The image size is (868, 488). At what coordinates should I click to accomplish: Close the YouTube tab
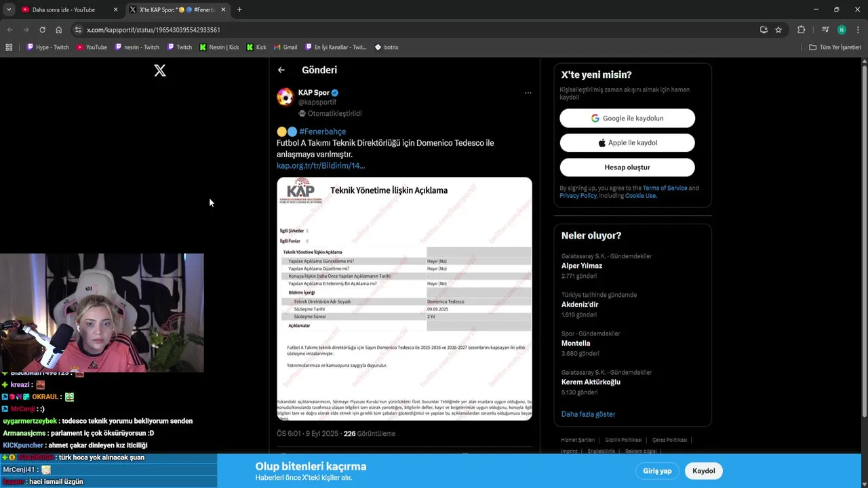pos(116,9)
